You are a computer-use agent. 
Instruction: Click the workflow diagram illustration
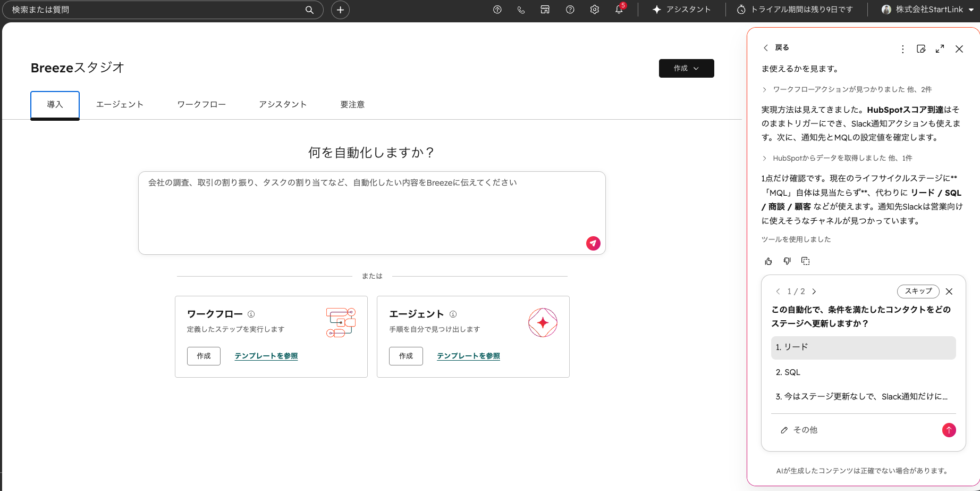pyautogui.click(x=341, y=322)
